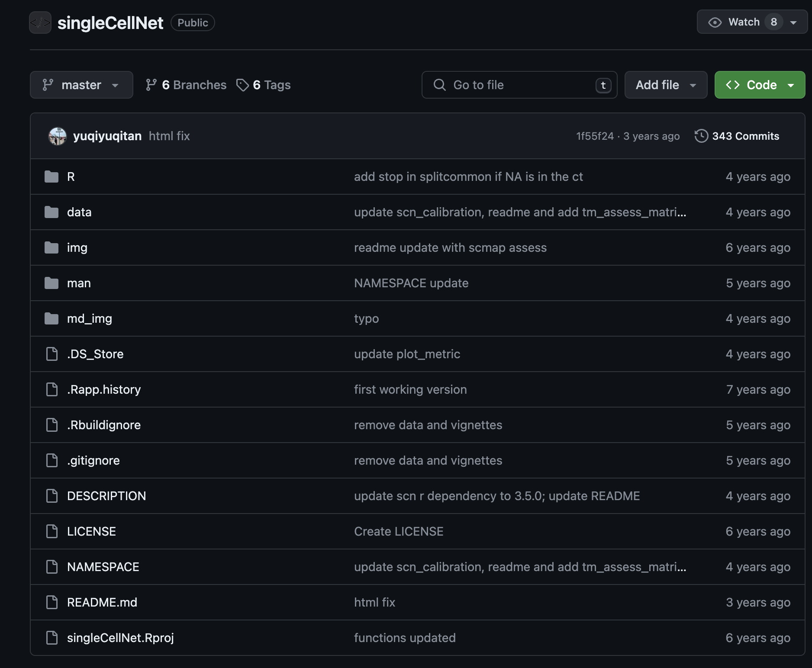
Task: Click the DESCRIPTION file icon
Action: 52,496
